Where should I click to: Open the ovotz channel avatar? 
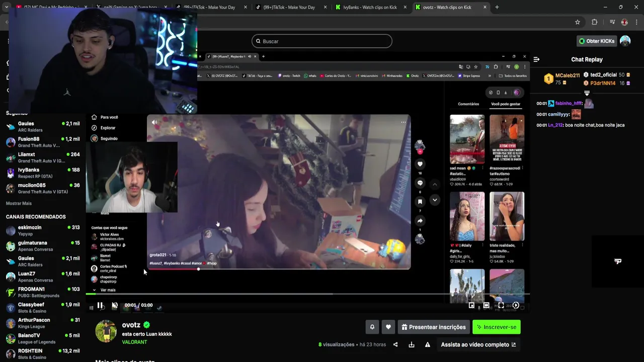pos(106,331)
